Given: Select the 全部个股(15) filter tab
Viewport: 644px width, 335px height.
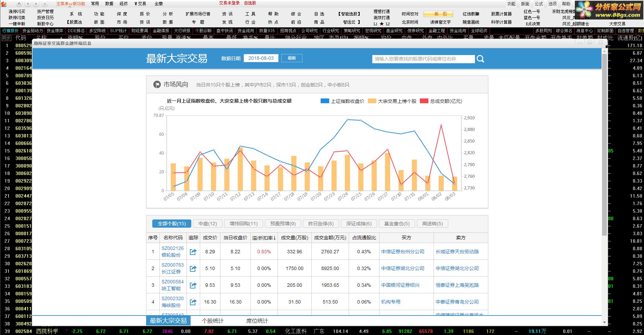Looking at the screenshot, I should tap(171, 224).
